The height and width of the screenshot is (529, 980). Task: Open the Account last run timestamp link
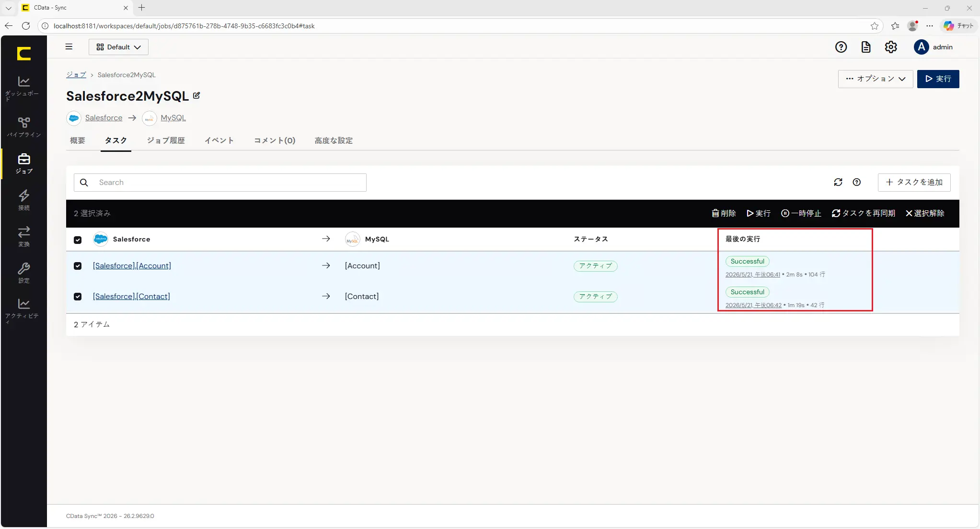click(x=753, y=275)
